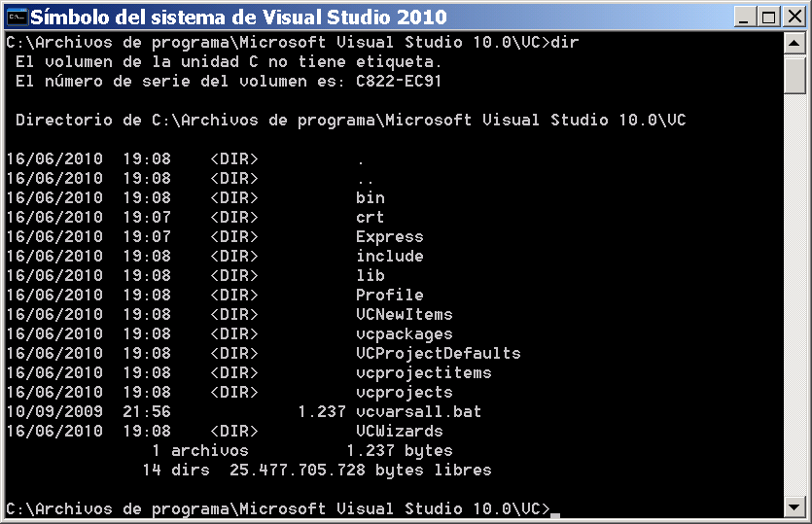Click 'El volumen de la unidad C' line
Viewport: 812px width, 524px height.
229,62
